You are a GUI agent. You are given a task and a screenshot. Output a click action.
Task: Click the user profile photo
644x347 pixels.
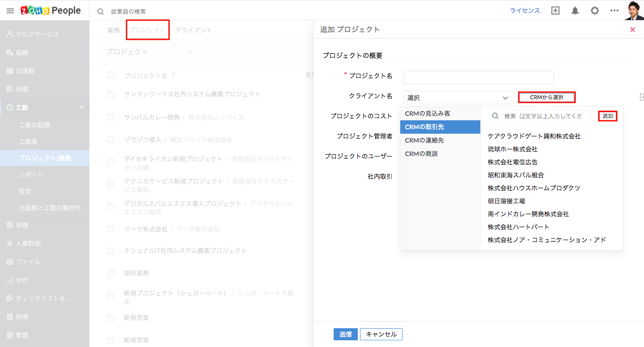(634, 10)
